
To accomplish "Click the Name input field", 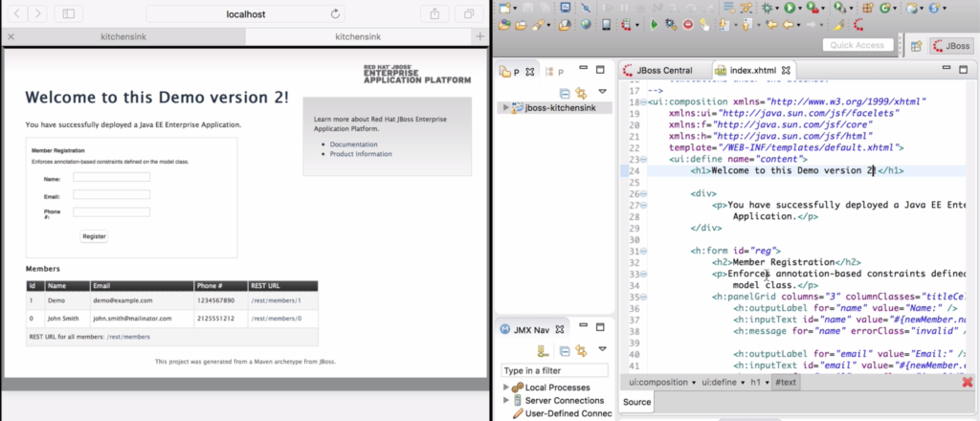I will coord(111,176).
